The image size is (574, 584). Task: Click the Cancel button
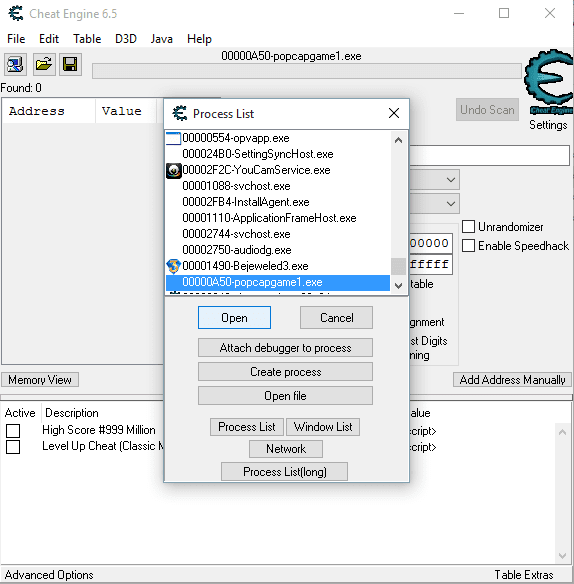[336, 318]
